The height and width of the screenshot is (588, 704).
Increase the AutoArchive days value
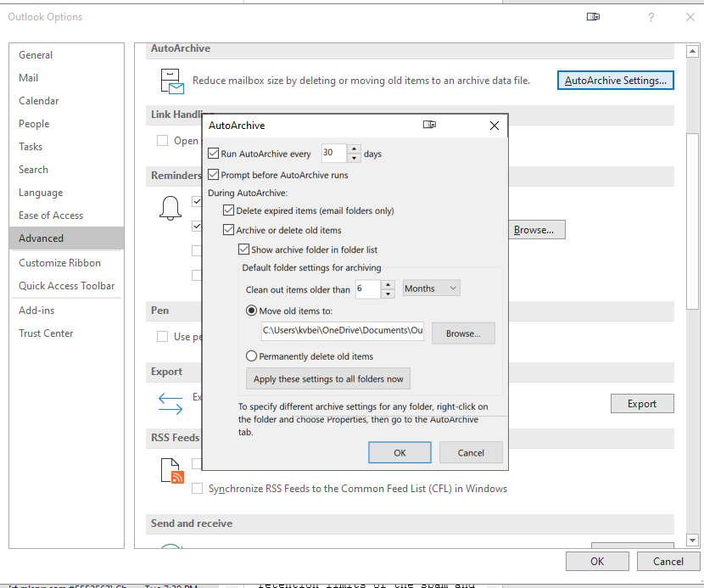355,148
